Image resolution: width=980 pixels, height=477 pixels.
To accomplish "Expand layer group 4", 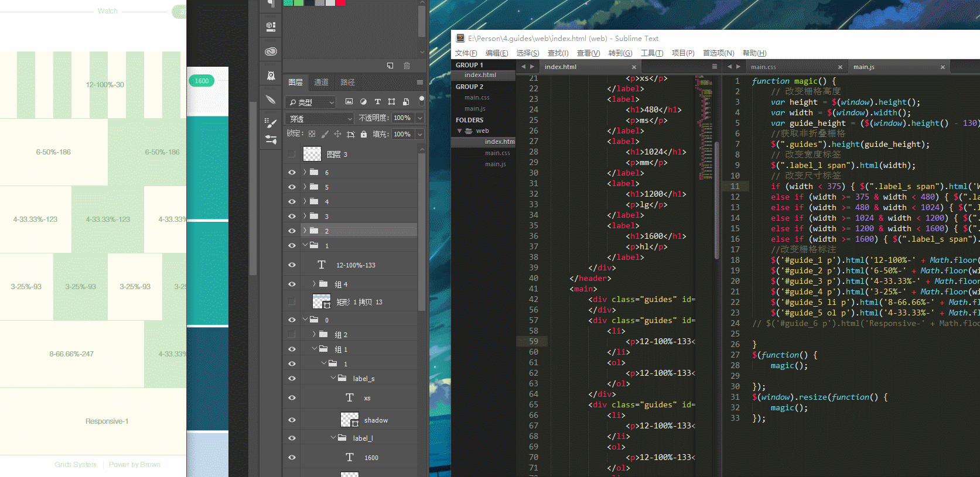I will [x=305, y=201].
